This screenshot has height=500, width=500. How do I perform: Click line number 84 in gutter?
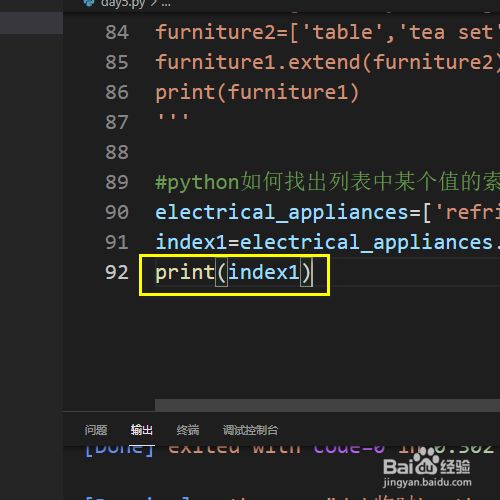pos(117,32)
